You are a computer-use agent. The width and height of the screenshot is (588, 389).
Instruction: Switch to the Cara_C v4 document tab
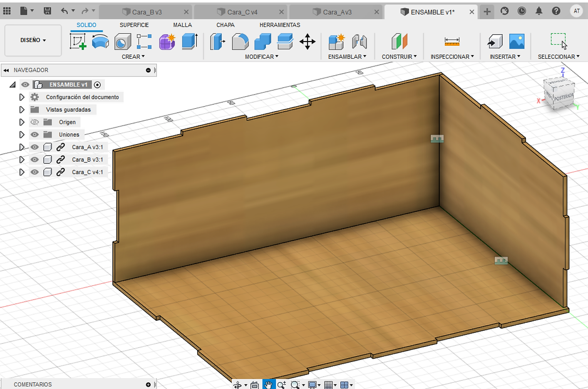(x=241, y=12)
